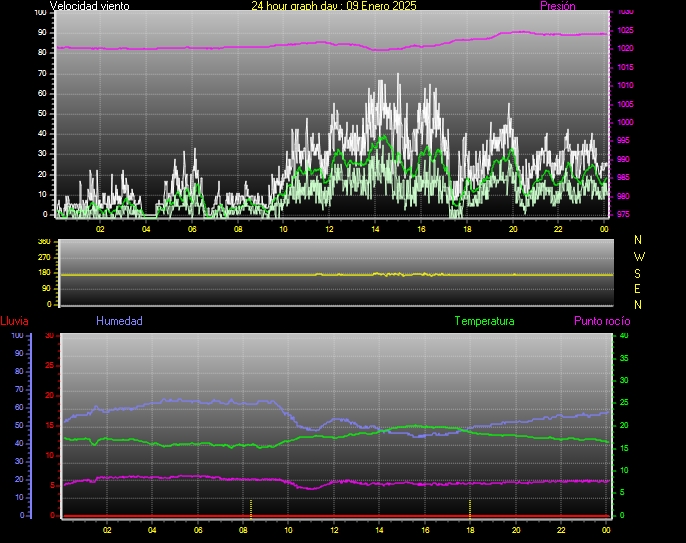Select the 'Humedad' legend label
This screenshot has width=686, height=543.
click(119, 321)
